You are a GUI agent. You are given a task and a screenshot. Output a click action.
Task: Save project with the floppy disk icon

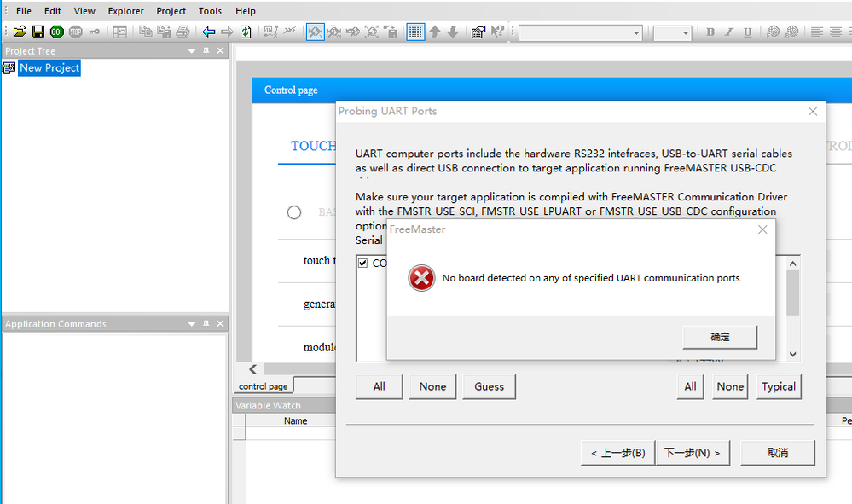38,32
